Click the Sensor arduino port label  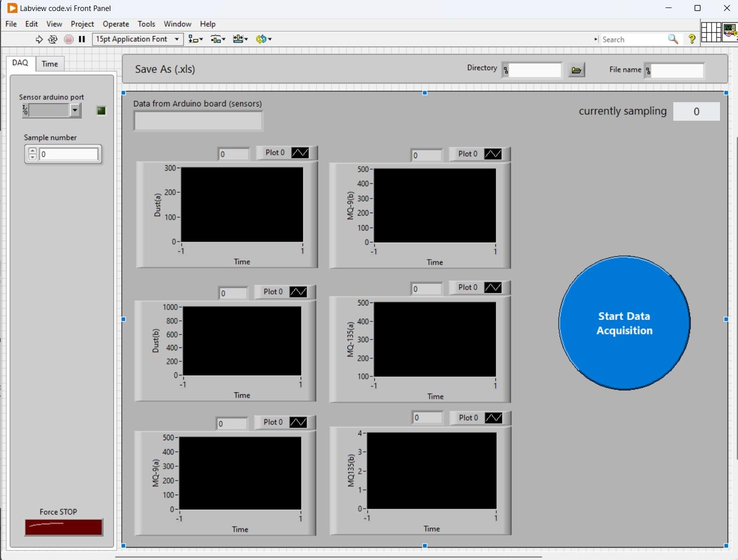tap(51, 97)
